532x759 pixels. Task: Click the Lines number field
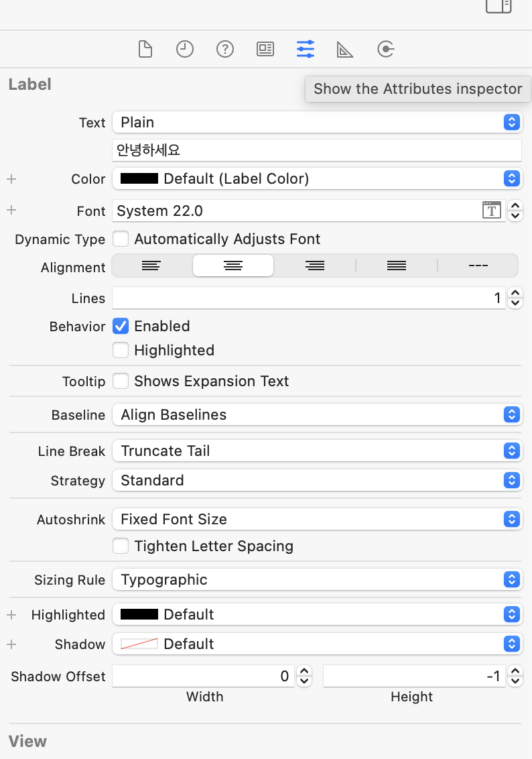point(309,298)
